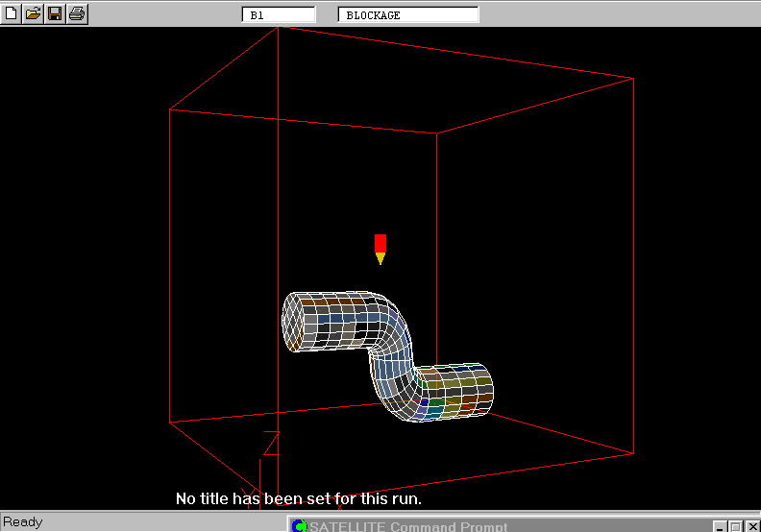Click the Z axis indicator
This screenshot has width=761, height=532.
pyautogui.click(x=271, y=444)
